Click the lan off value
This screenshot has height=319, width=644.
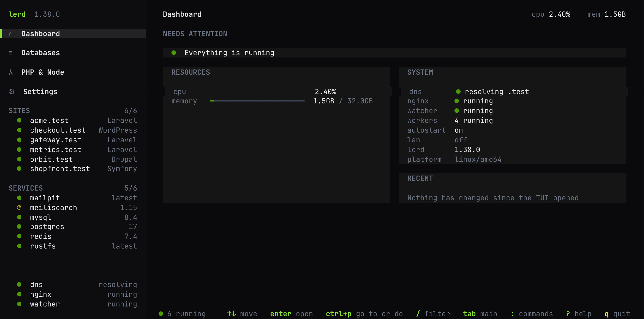click(461, 140)
